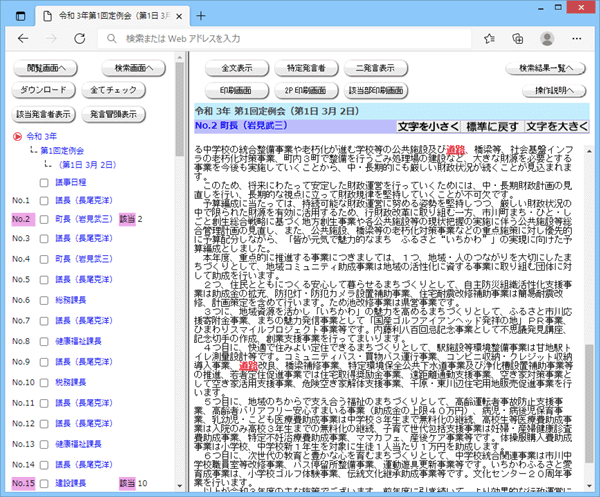Click the 特定発言者 button

pos(306,68)
